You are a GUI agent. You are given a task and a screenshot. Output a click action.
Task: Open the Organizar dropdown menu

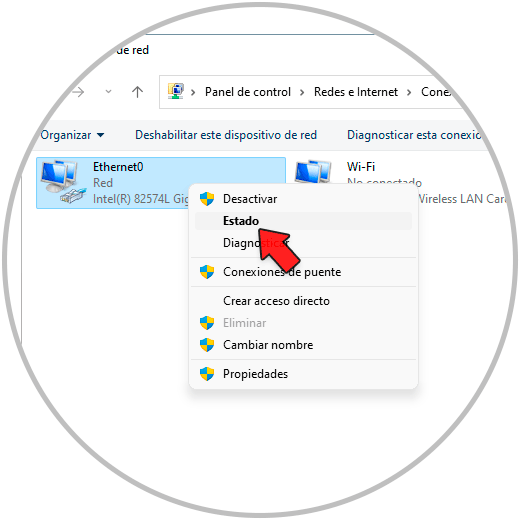72,135
